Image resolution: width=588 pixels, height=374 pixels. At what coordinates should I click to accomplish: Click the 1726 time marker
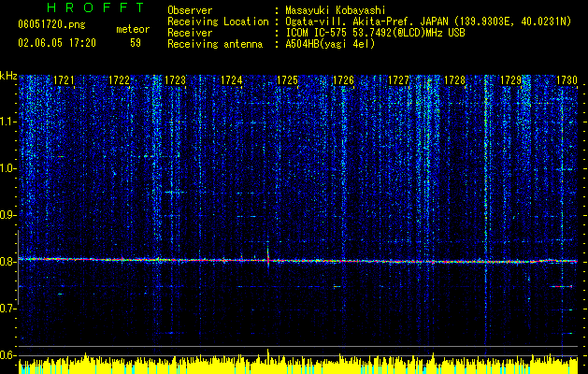coord(343,80)
